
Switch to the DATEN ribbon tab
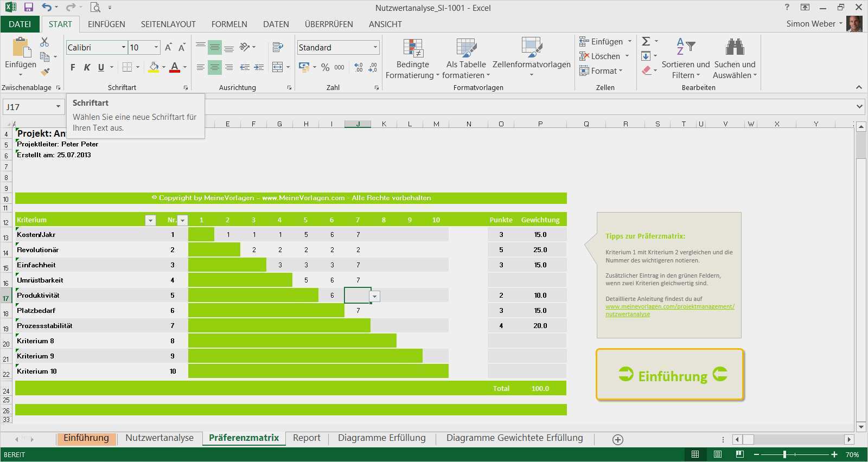276,24
